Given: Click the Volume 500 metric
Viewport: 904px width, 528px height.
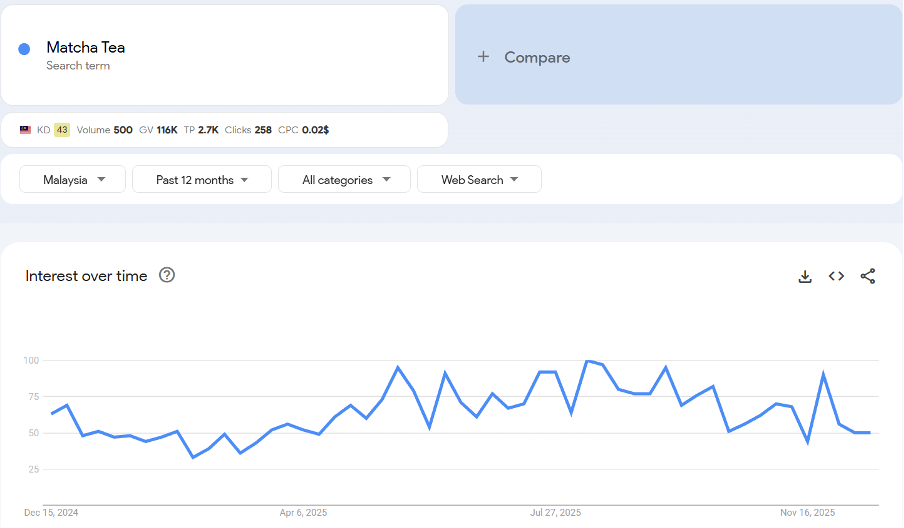Looking at the screenshot, I should (104, 130).
